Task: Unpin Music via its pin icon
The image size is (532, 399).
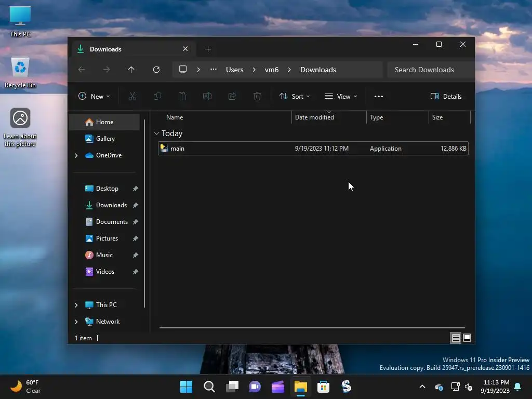Action: point(136,255)
